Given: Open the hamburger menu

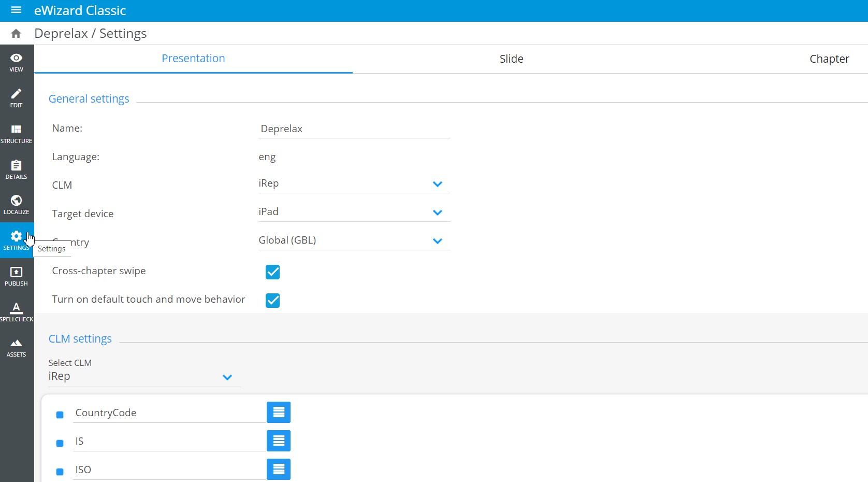Looking at the screenshot, I should coord(16,10).
